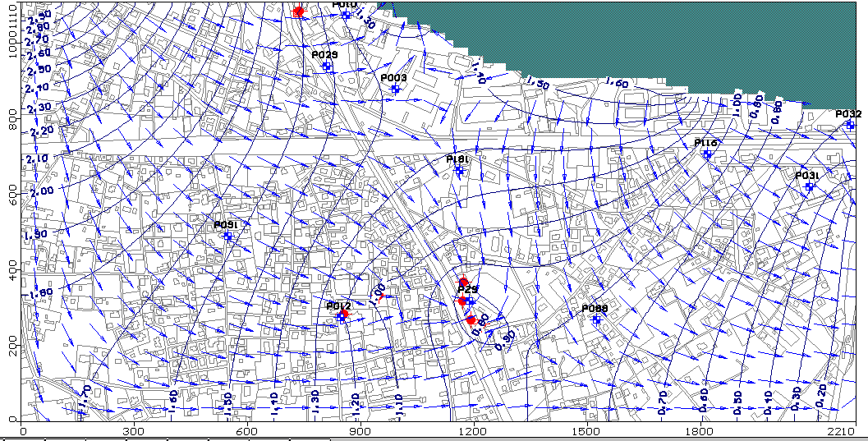Click the 200 tick on the vertical axis
This screenshot has width=868, height=441.
pos(15,345)
